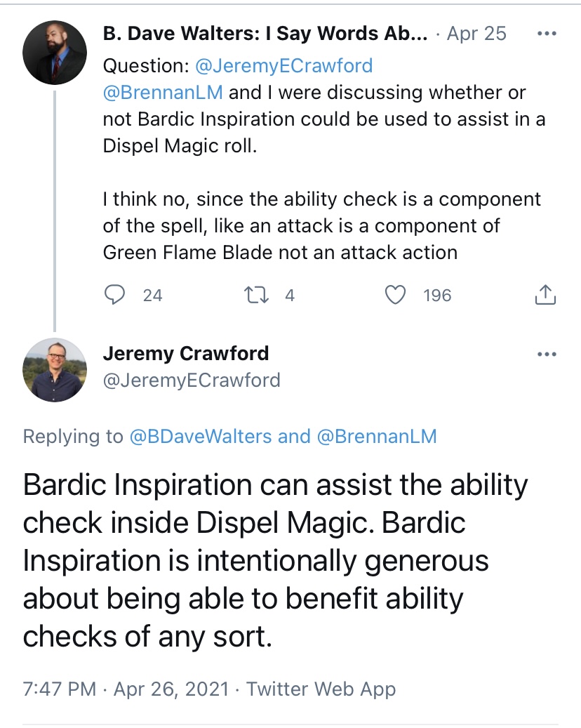This screenshot has height=728, width=581.
Task: Click Jeremy Crawford's Bardic Inspiration reply text
Action: coord(275,562)
